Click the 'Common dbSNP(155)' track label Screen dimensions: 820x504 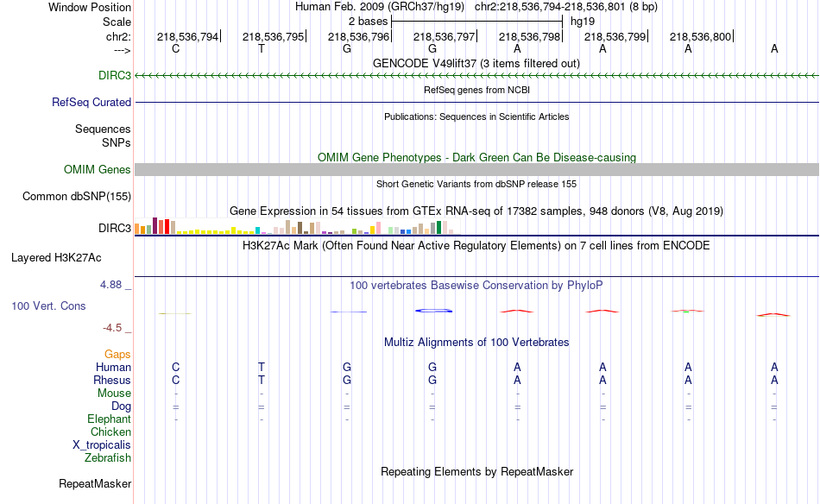77,196
